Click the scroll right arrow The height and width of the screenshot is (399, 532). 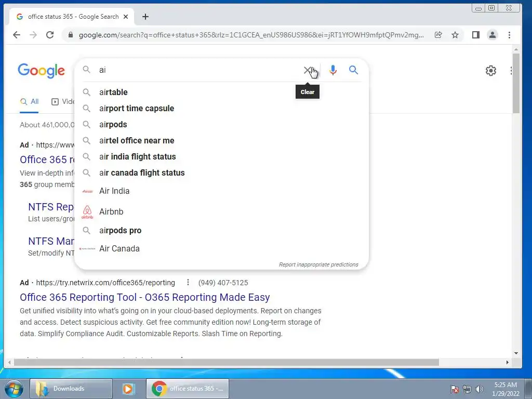507,362
